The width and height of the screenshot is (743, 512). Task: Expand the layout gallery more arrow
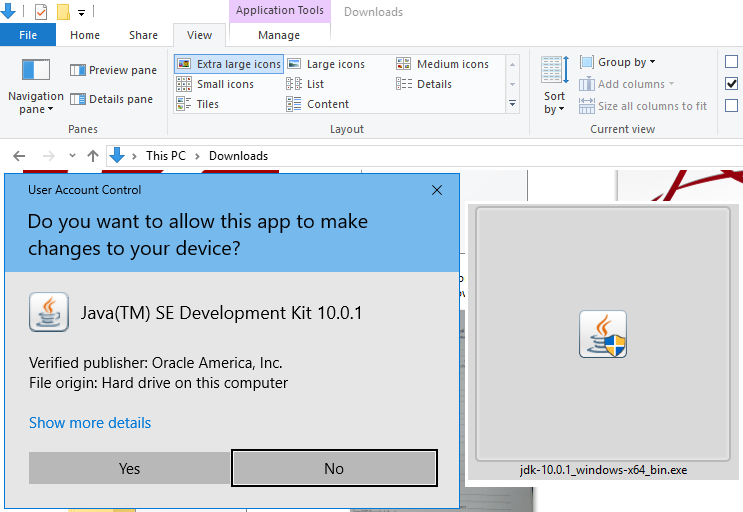(x=513, y=103)
